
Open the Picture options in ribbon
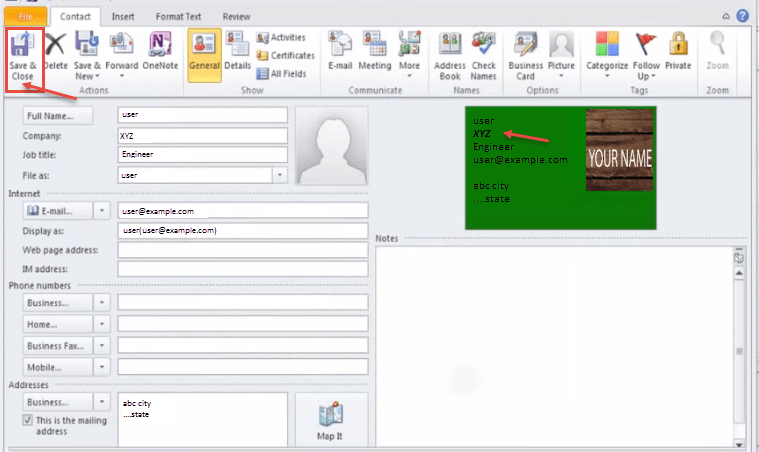(x=561, y=55)
